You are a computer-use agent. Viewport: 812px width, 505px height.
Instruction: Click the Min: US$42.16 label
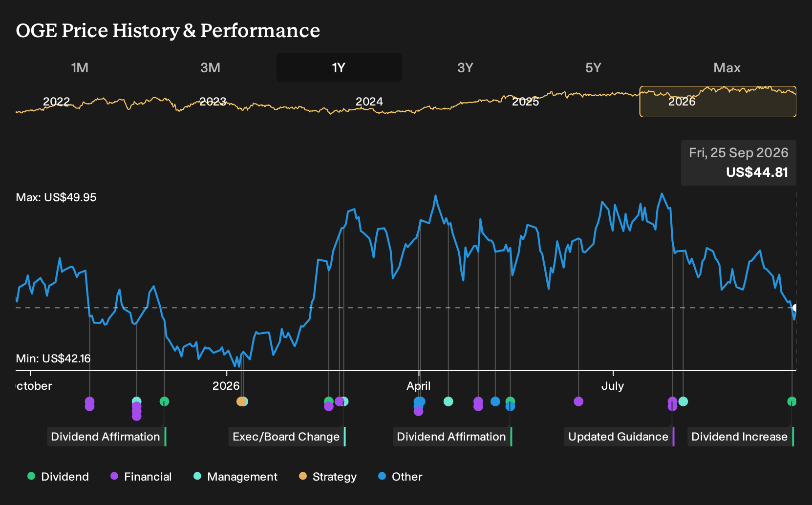[53, 358]
